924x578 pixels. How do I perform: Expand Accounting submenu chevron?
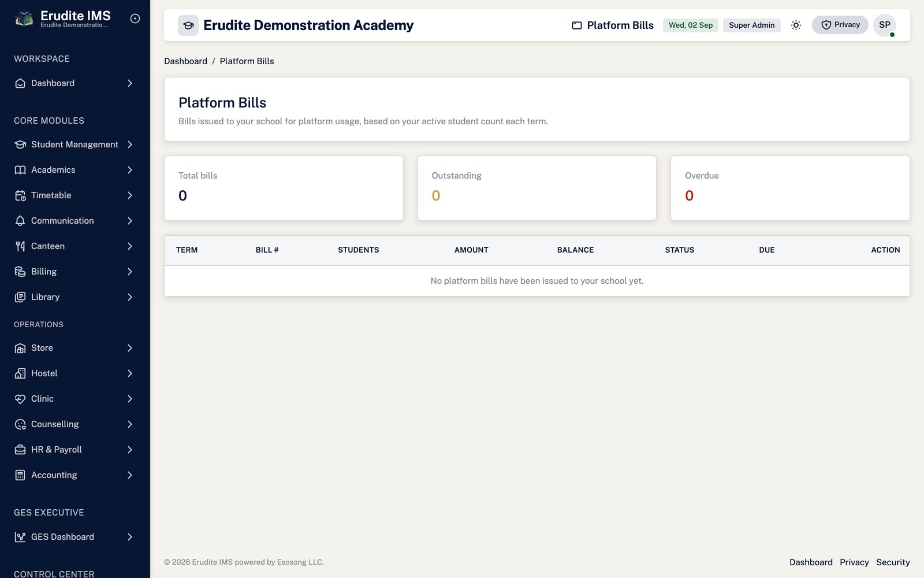[130, 475]
